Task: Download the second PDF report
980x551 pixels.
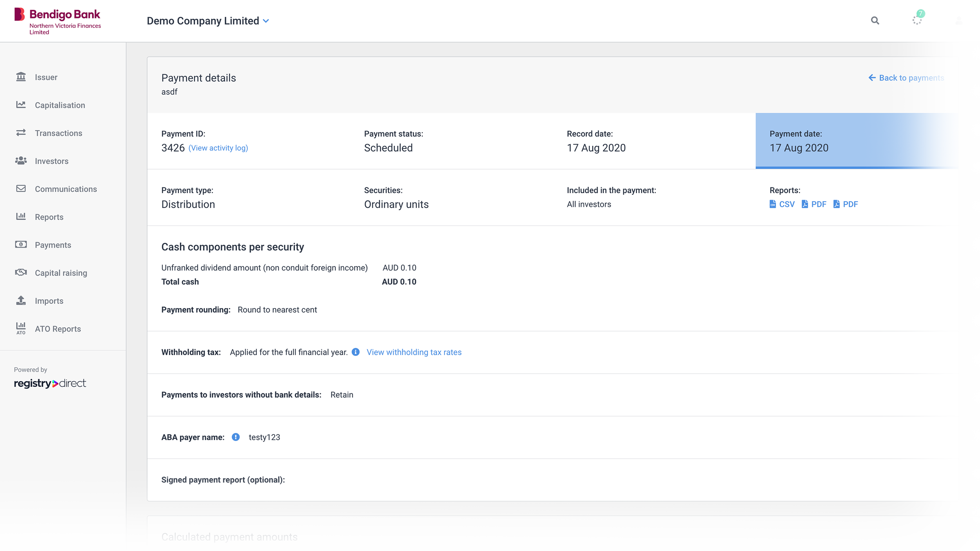Action: 846,204
